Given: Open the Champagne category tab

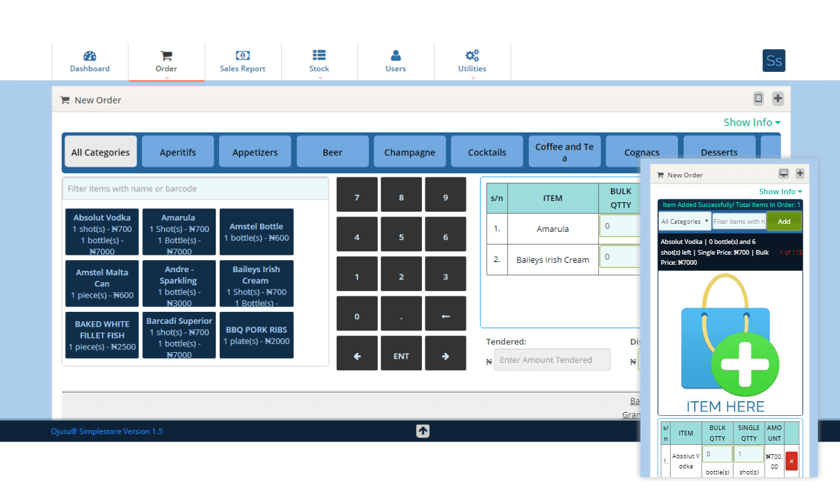Looking at the screenshot, I should point(410,152).
